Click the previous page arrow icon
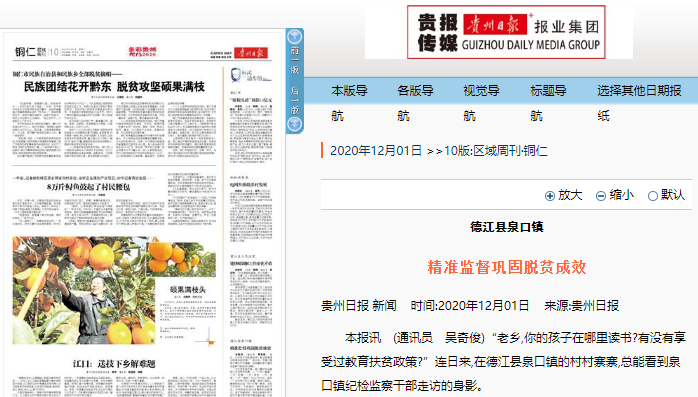The height and width of the screenshot is (397, 698). click(295, 36)
